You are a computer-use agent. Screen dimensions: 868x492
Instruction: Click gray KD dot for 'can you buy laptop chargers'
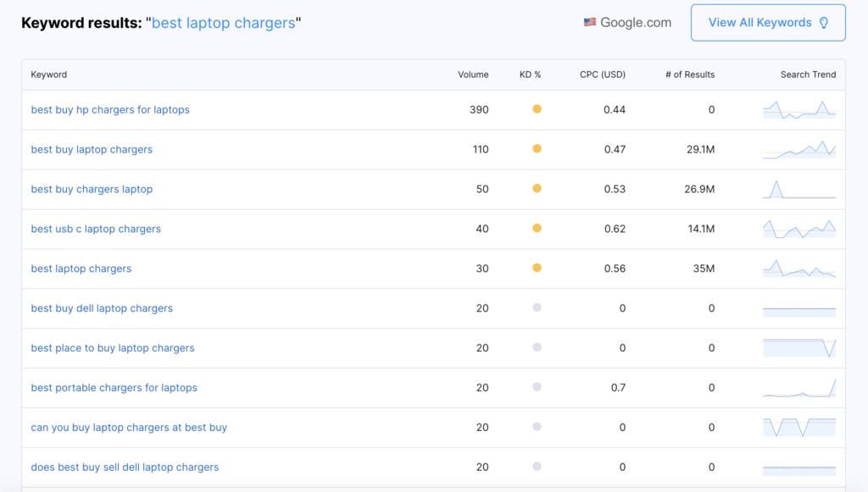pos(537,428)
